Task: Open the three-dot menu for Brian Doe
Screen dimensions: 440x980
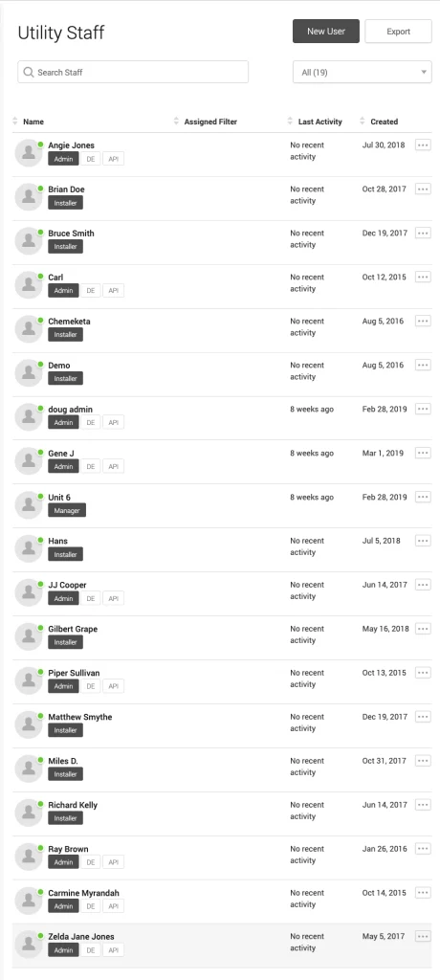Action: [x=423, y=189]
